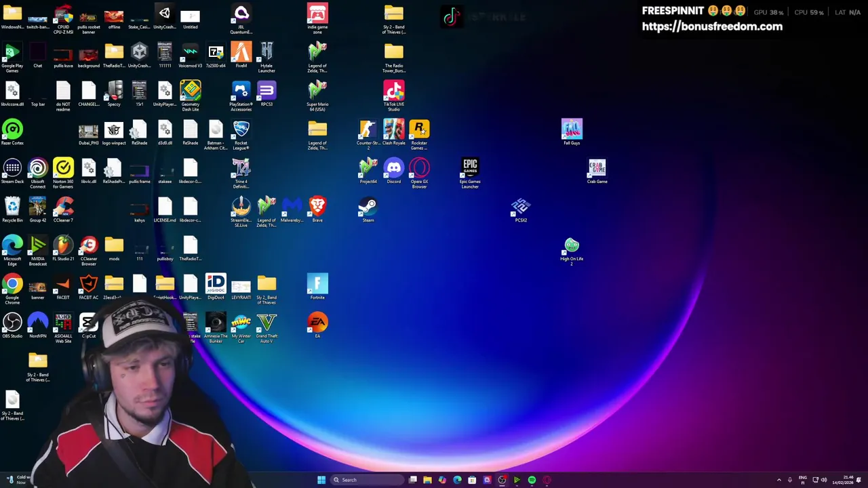Launch Discord from the desktop
The height and width of the screenshot is (488, 868).
coord(393,171)
